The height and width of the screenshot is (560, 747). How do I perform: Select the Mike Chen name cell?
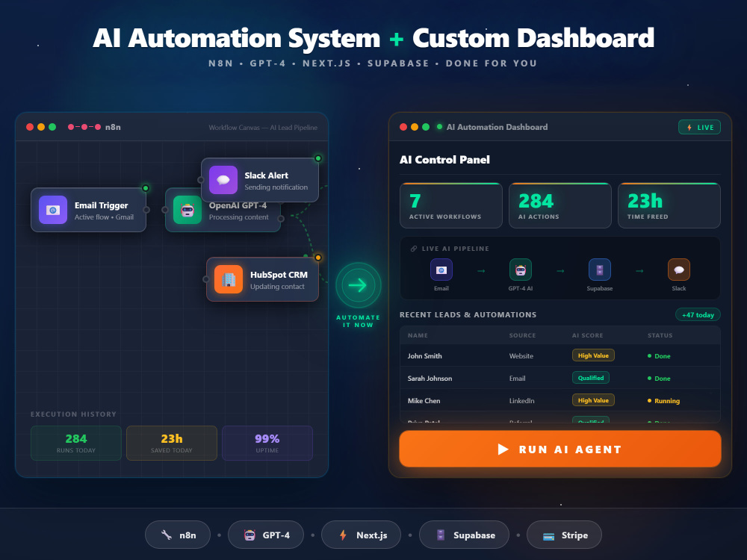[x=424, y=400]
